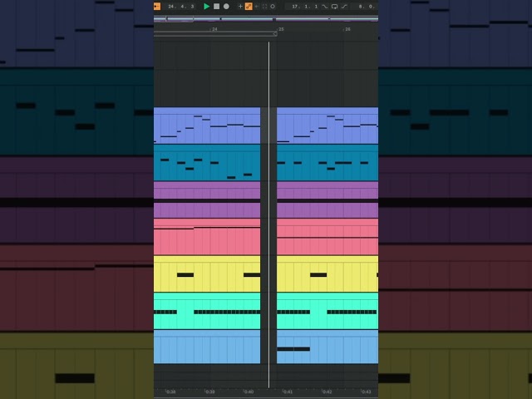Select the teal MIDI clip before the playhead
The image size is (532, 399).
(207, 163)
